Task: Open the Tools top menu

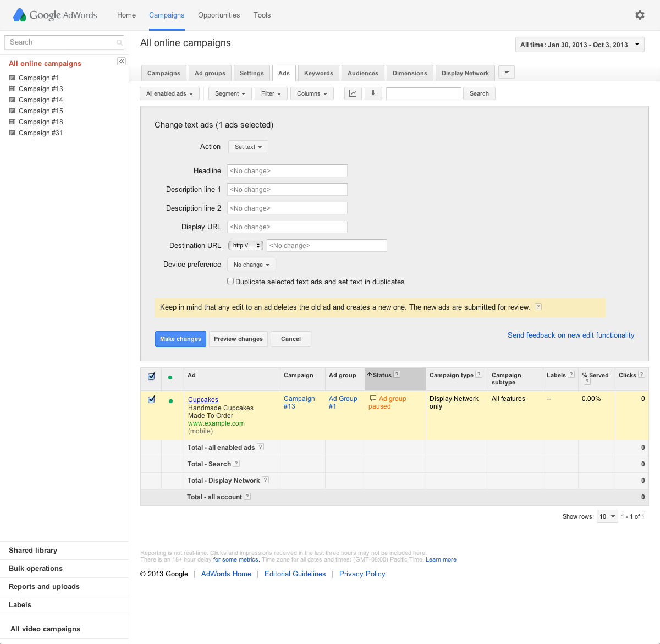Action: click(262, 15)
